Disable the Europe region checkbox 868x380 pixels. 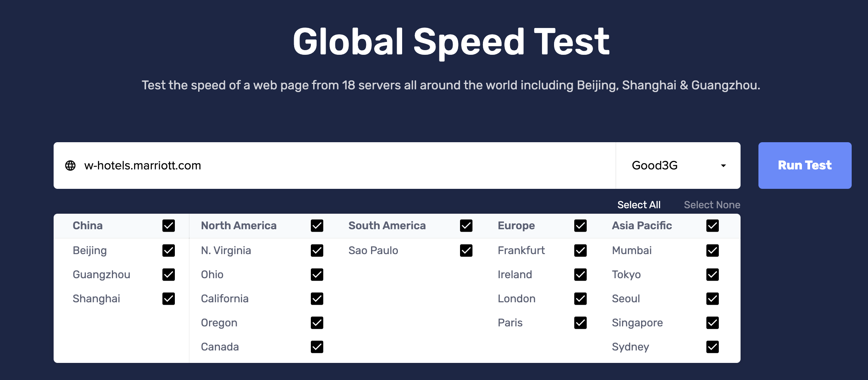pos(580,226)
